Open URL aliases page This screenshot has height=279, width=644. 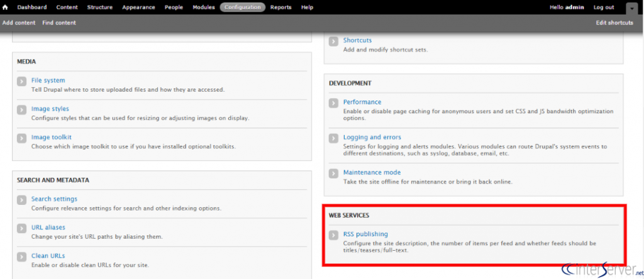[48, 227]
